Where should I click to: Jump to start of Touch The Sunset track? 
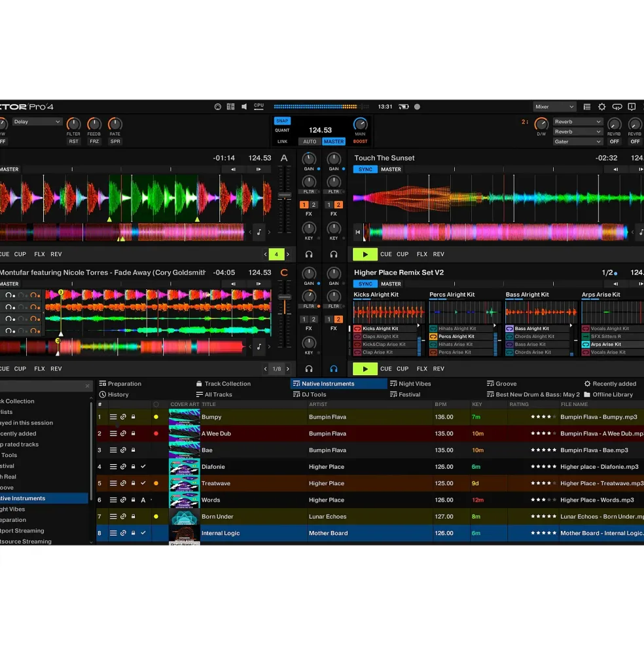click(x=358, y=232)
